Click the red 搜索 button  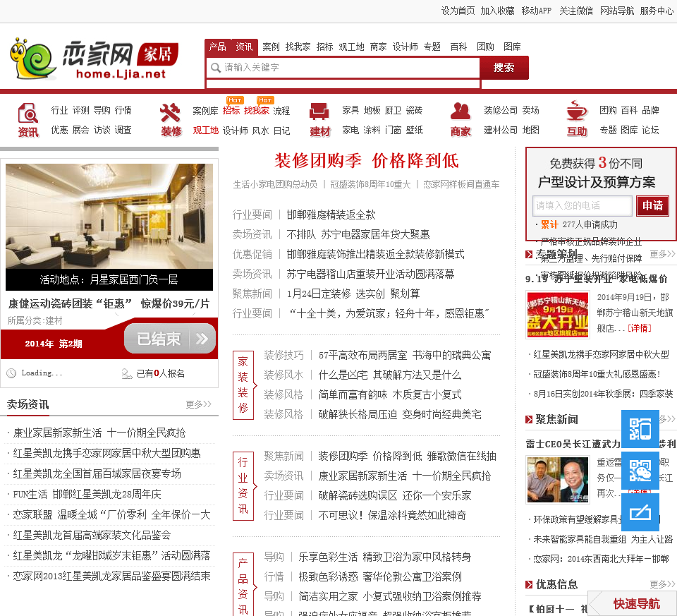coord(504,68)
